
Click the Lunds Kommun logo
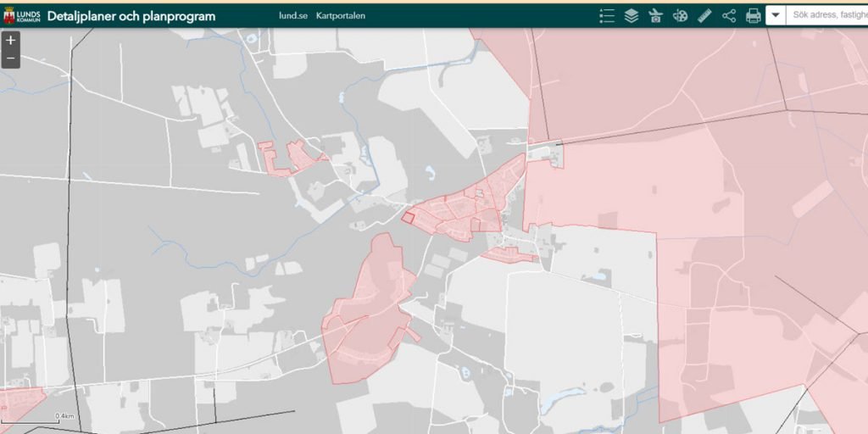21,15
